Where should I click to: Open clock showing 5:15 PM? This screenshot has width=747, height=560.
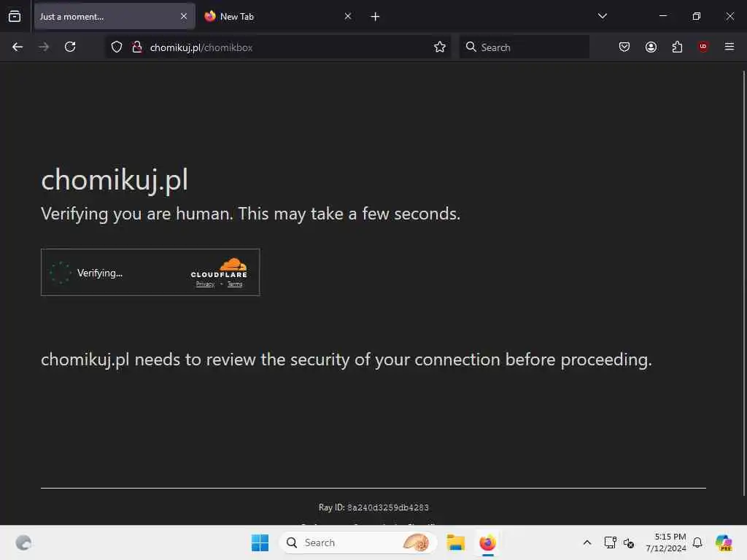click(x=666, y=542)
